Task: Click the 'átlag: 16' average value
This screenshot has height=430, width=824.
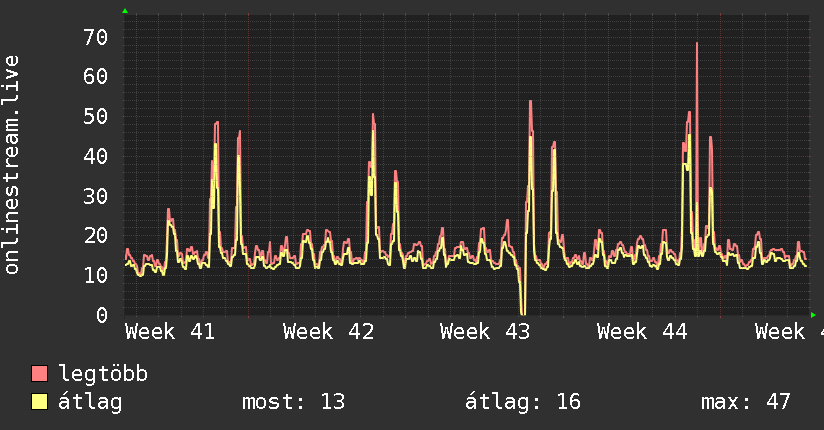Action: pyautogui.click(x=523, y=402)
